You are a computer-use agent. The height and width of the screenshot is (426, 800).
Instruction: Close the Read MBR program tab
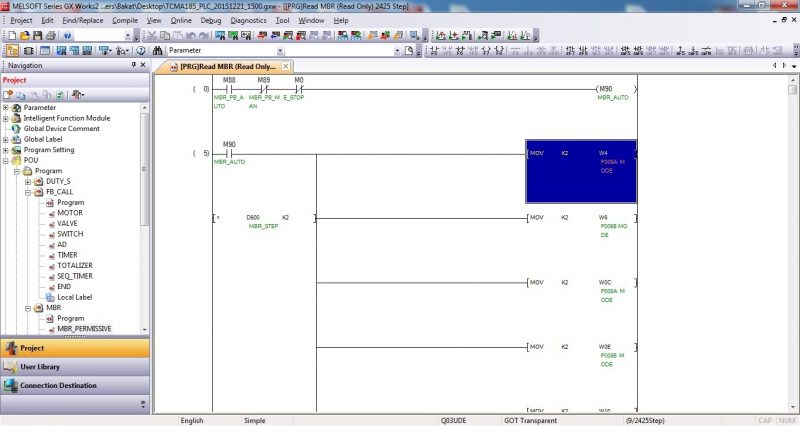tap(286, 66)
